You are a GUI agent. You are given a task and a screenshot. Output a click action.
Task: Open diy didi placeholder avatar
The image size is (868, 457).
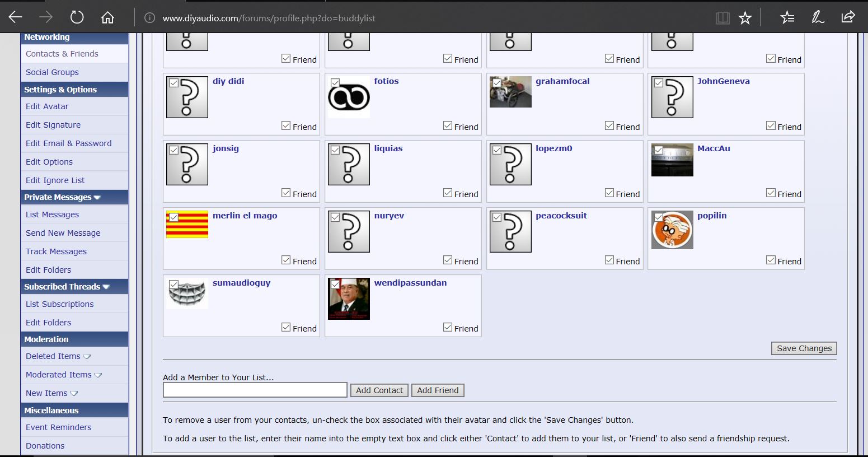(x=187, y=97)
